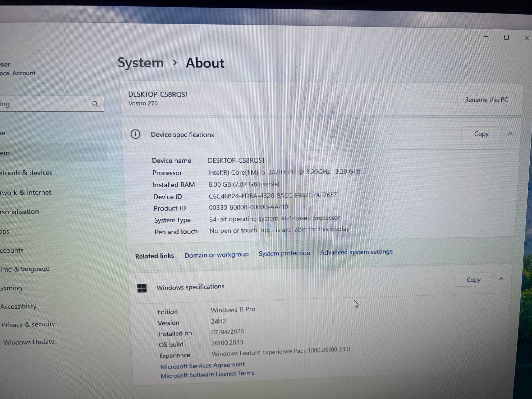Copy the device specifications
This screenshot has height=399, width=532.
pyautogui.click(x=481, y=134)
